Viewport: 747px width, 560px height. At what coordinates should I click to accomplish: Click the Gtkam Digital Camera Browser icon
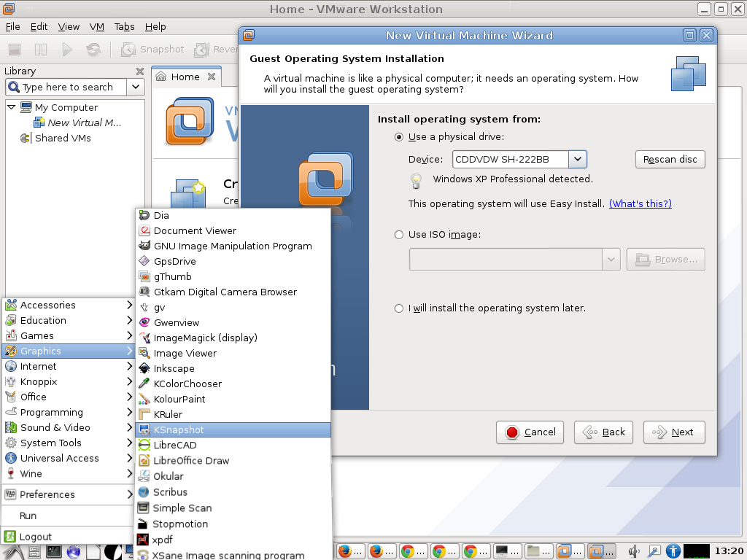coord(144,292)
